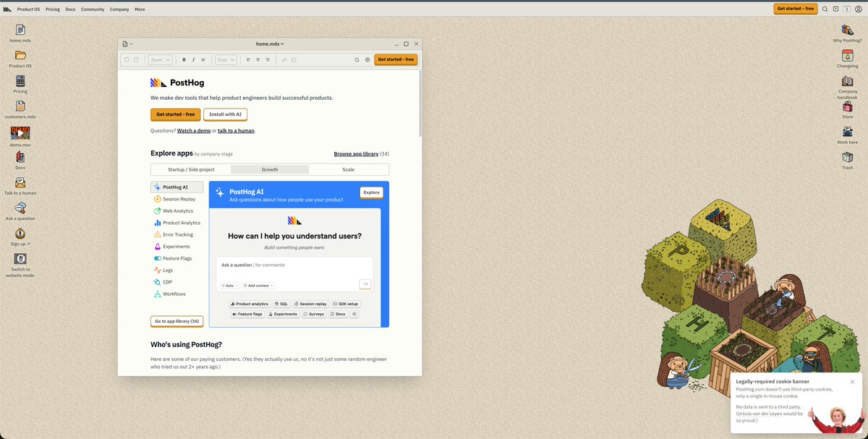
Task: Click the PostHog logo in the top bar
Action: click(7, 9)
